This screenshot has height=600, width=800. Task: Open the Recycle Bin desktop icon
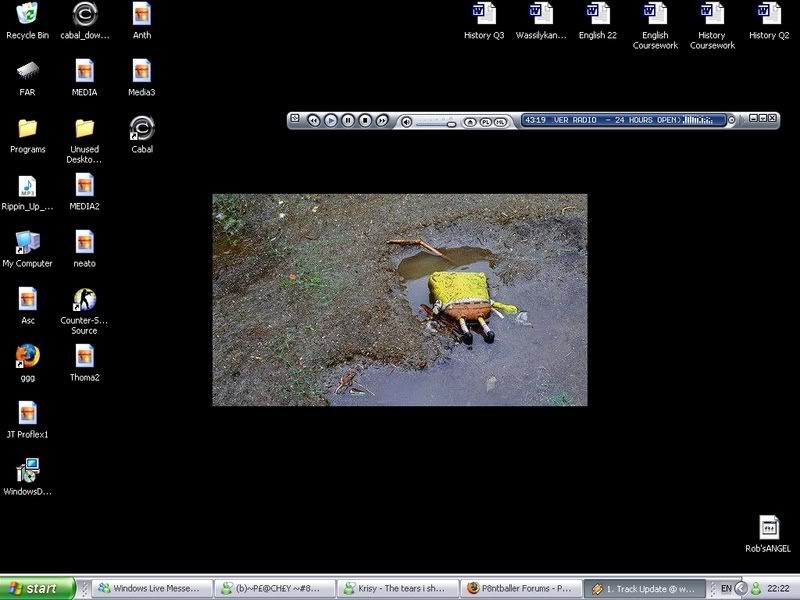point(28,20)
